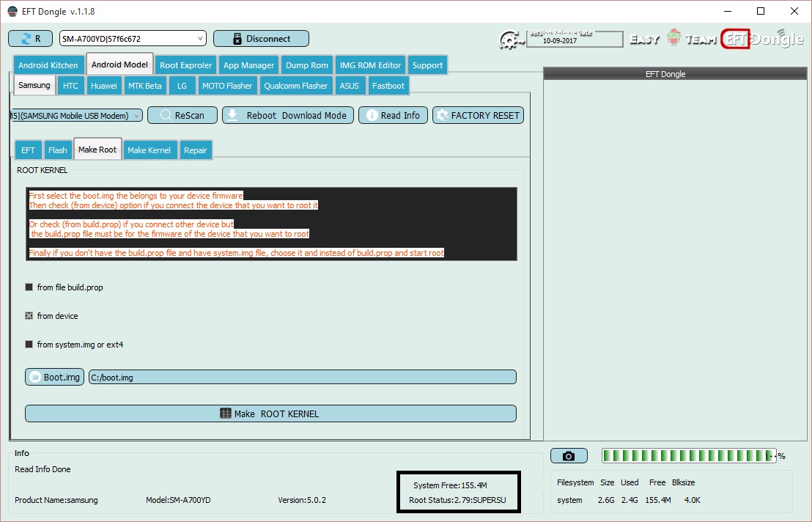
Task: Check 'from system.img or ext4' option
Action: (29, 344)
